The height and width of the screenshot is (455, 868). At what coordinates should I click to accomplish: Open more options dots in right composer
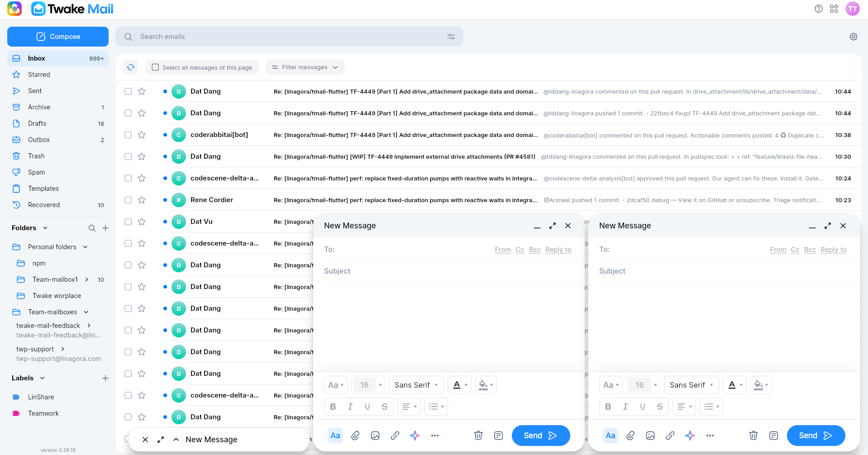coord(710,436)
